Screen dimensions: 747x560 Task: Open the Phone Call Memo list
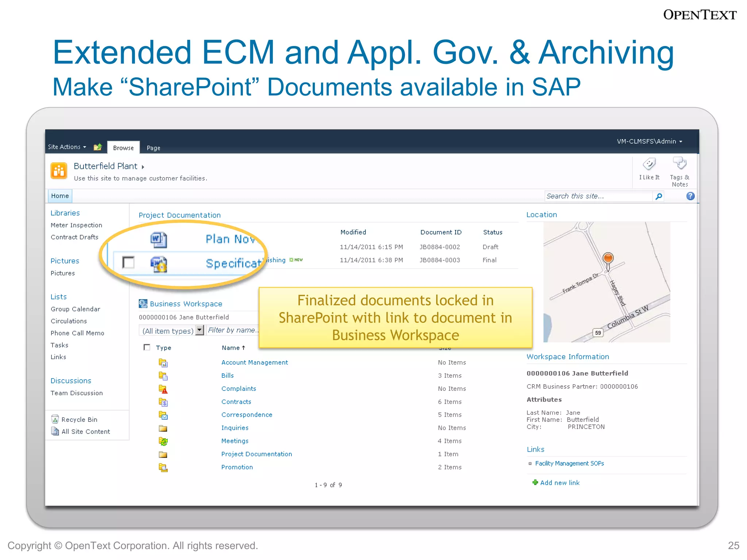click(77, 333)
